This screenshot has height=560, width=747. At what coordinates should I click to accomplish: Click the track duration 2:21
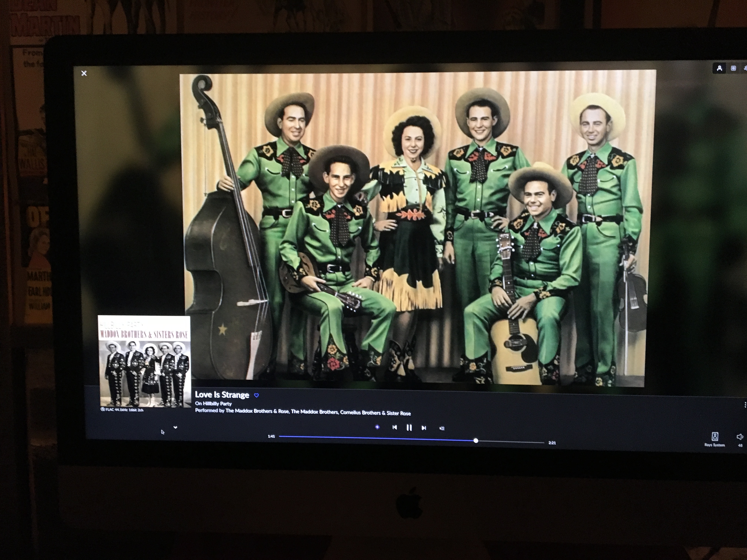coord(552,443)
